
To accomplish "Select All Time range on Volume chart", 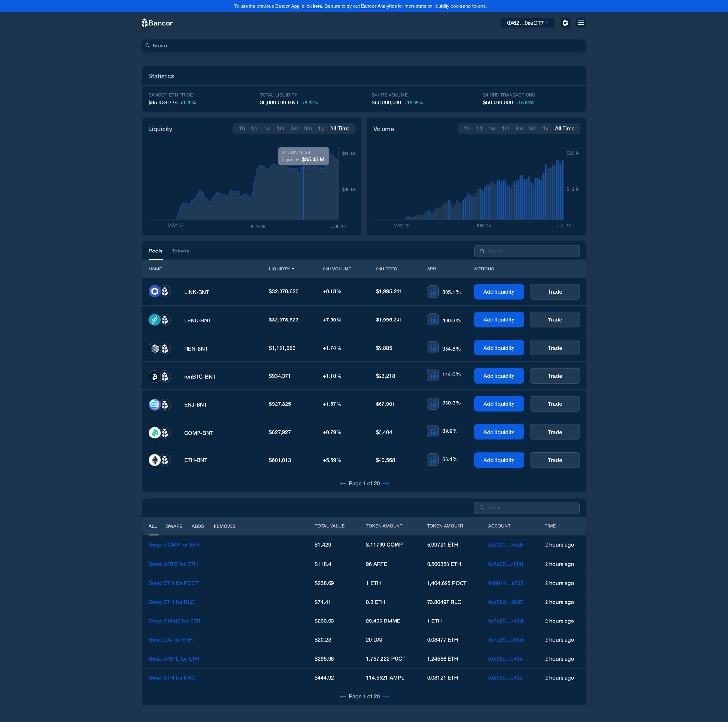I will pyautogui.click(x=564, y=129).
